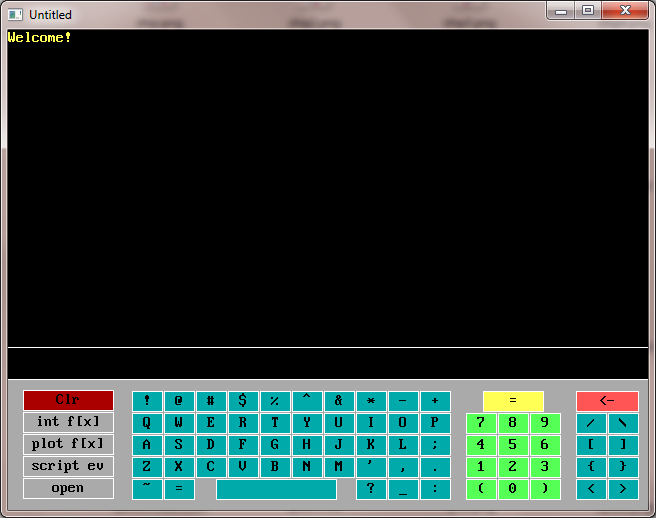Image resolution: width=656 pixels, height=518 pixels.
Task: Tap the letter R key
Action: click(243, 423)
